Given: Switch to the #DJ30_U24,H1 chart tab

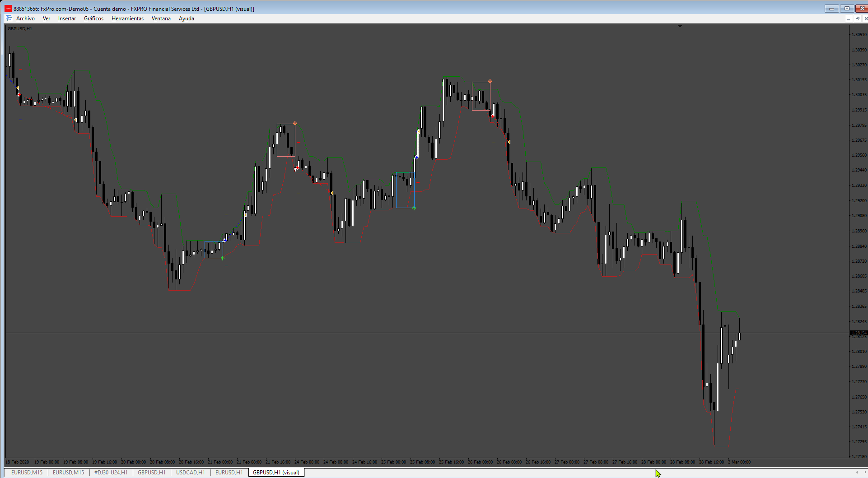Looking at the screenshot, I should [111, 473].
